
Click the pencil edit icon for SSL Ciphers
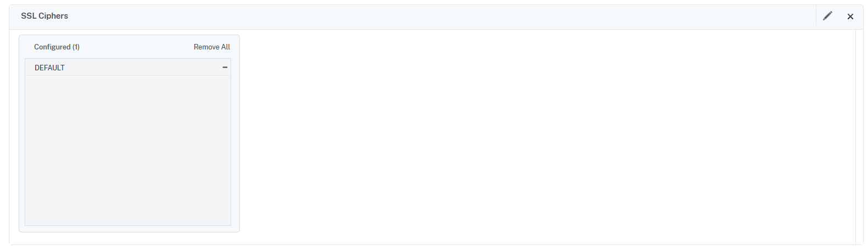pos(827,16)
